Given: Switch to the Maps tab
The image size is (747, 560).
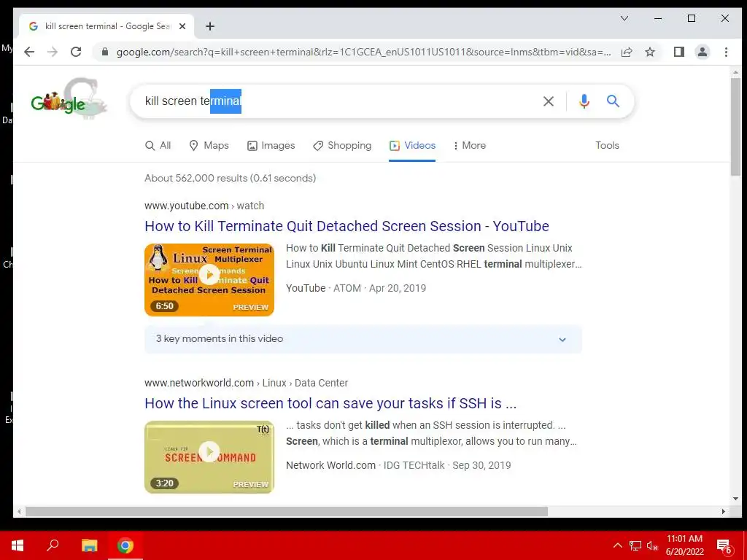Looking at the screenshot, I should point(209,146).
